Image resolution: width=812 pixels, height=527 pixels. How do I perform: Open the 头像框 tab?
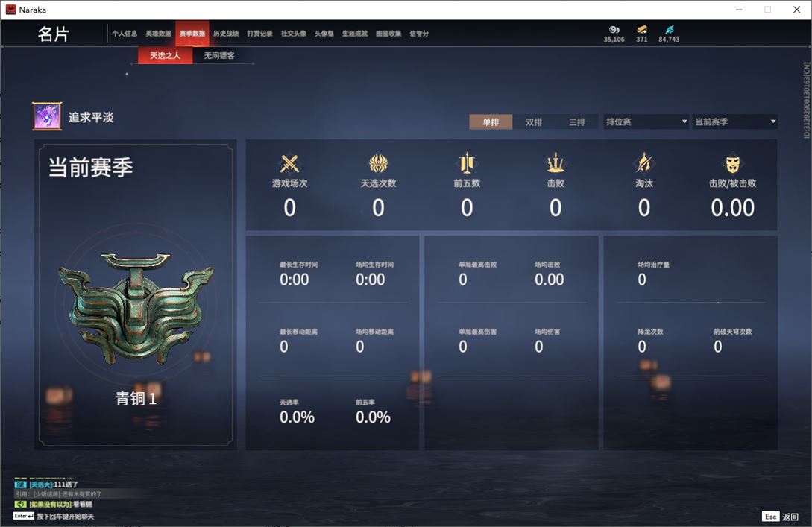(324, 33)
